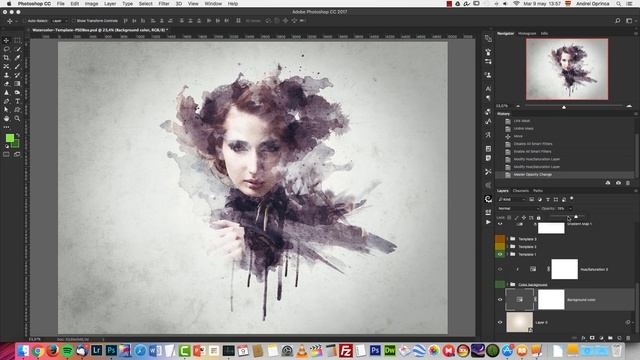Add a layer mask from Layers footer

[592, 338]
